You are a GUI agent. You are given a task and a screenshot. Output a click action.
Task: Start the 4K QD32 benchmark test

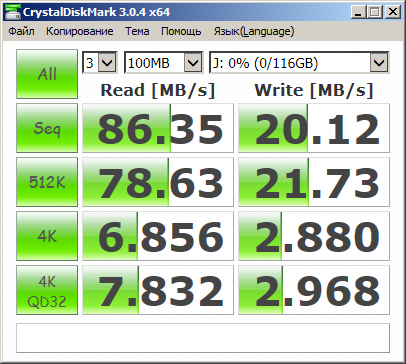click(47, 290)
